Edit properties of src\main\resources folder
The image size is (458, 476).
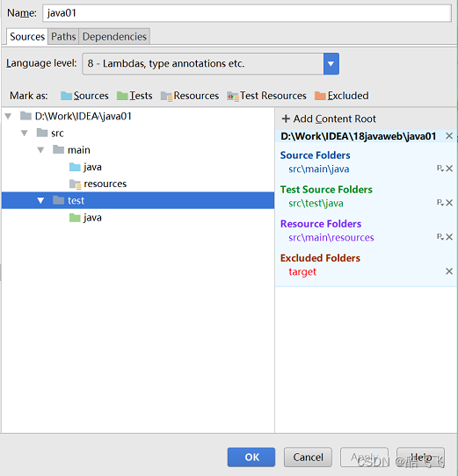tap(440, 237)
